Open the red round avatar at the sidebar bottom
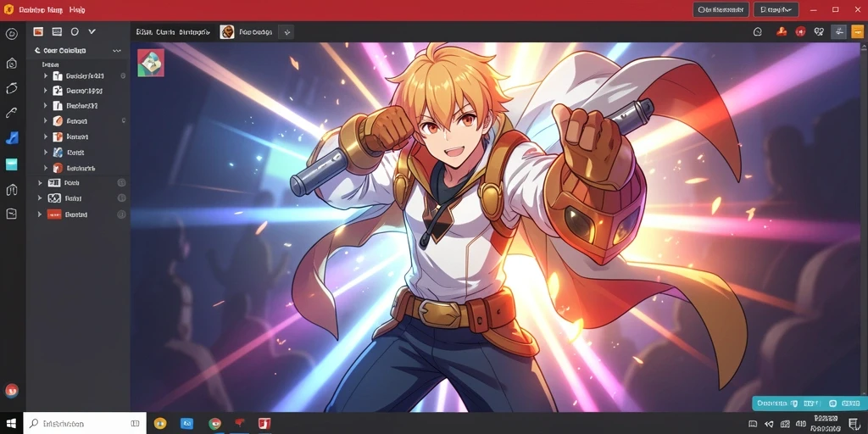This screenshot has width=868, height=434. (12, 390)
